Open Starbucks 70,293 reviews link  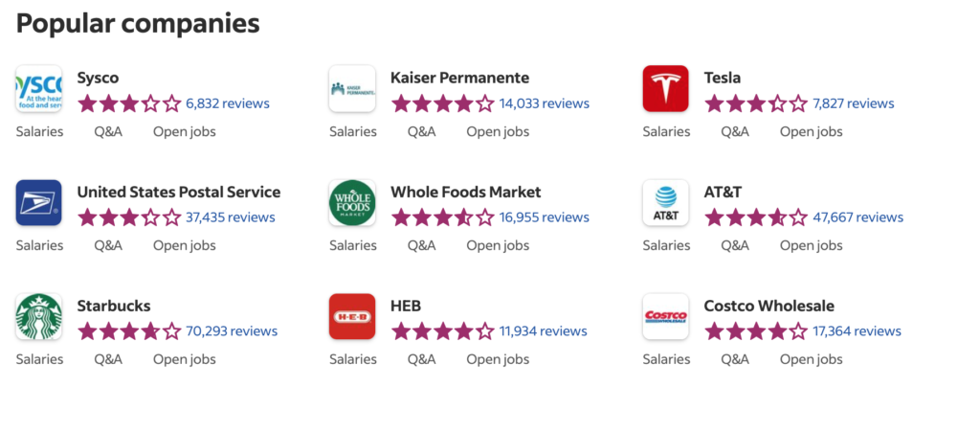point(232,331)
